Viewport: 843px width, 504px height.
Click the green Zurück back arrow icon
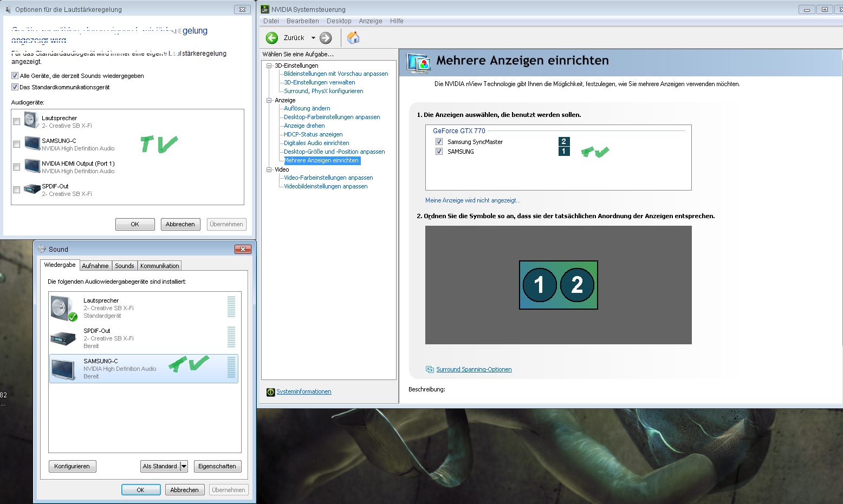click(272, 38)
